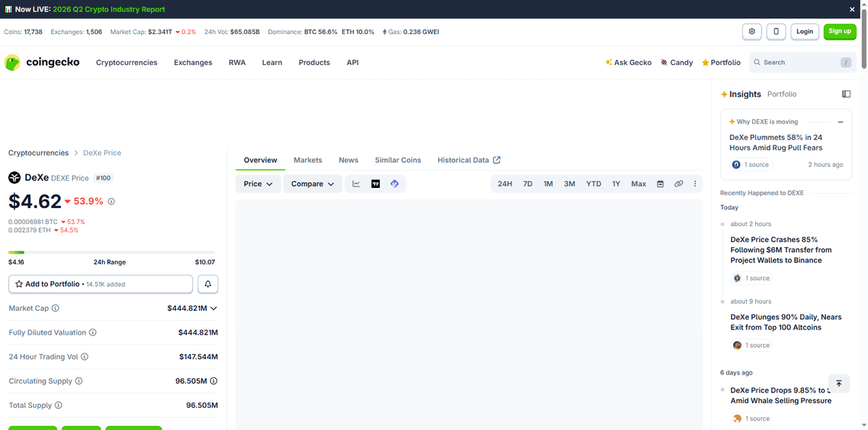
Task: Click the mobile app phone icon
Action: pos(776,32)
